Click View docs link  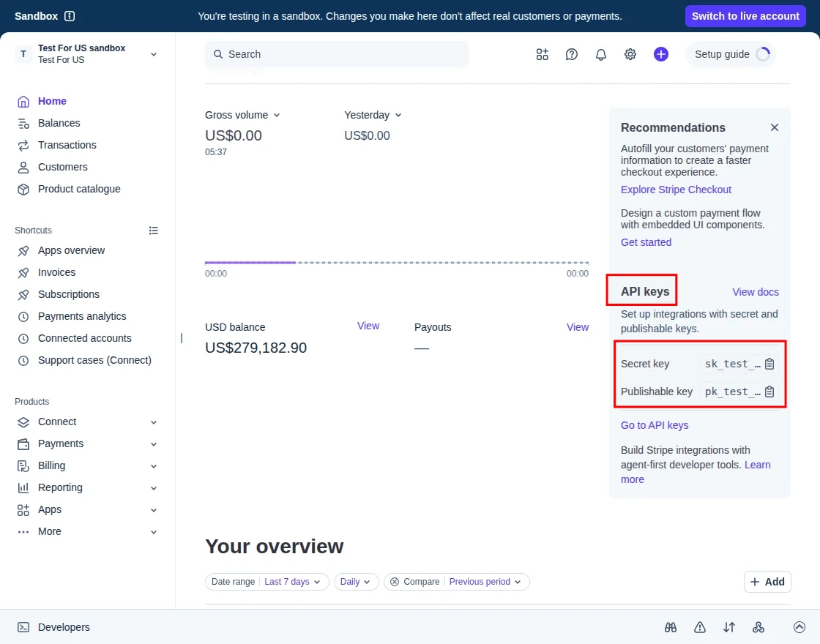coord(755,292)
